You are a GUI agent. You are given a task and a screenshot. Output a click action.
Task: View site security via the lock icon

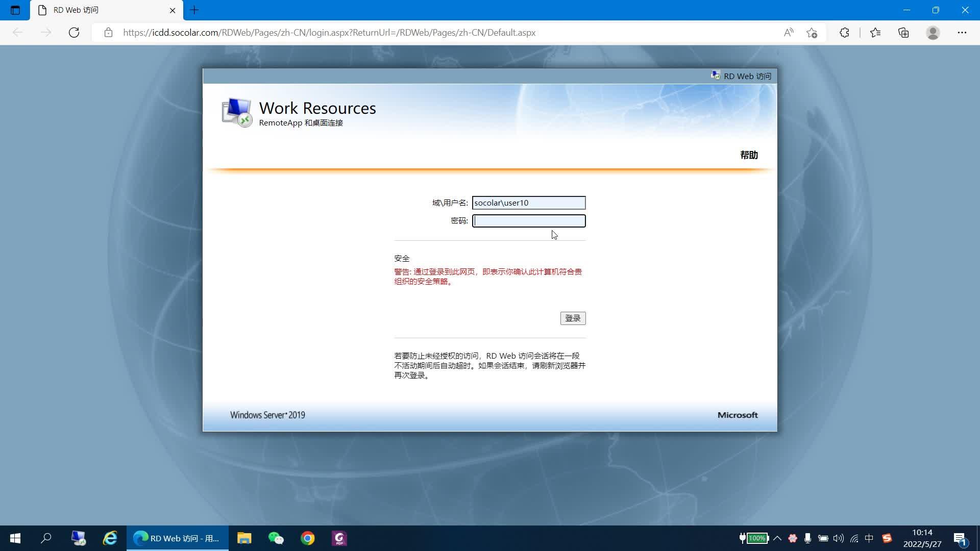coord(108,32)
